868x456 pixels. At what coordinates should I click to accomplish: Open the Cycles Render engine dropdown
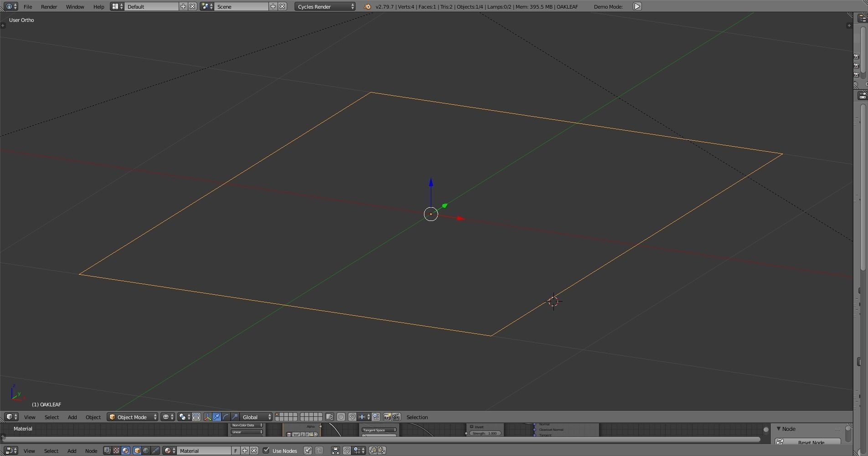[325, 6]
